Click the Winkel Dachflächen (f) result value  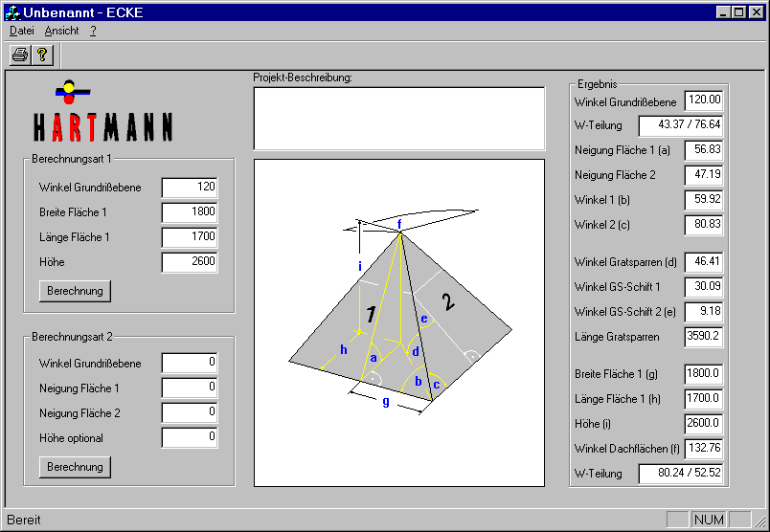[x=703, y=448]
